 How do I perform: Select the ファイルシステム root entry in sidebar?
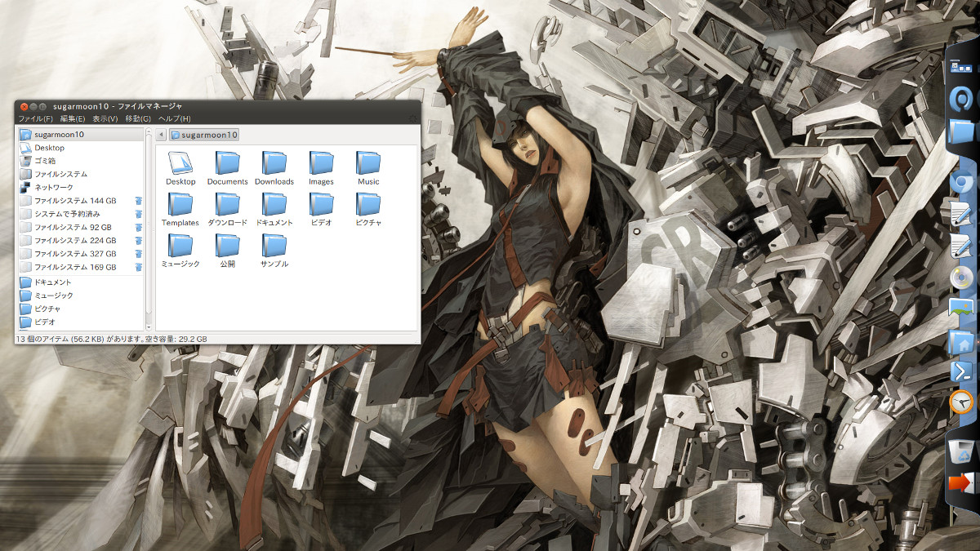[x=80, y=174]
